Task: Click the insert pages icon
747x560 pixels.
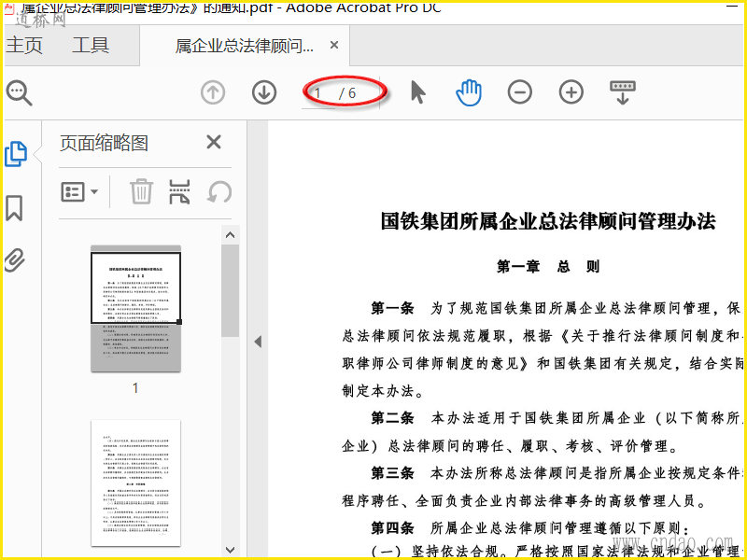Action: tap(179, 191)
